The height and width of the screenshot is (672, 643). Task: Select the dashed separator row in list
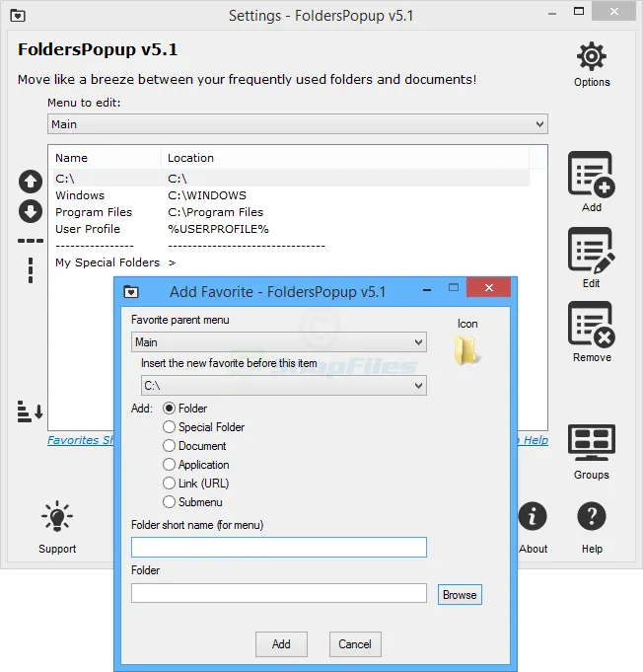tap(291, 246)
